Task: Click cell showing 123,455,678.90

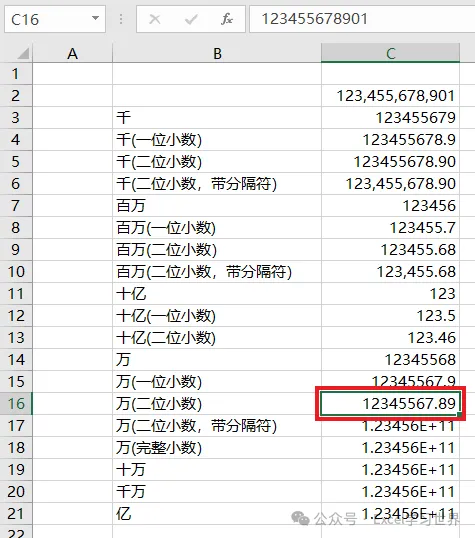Action: tap(390, 184)
